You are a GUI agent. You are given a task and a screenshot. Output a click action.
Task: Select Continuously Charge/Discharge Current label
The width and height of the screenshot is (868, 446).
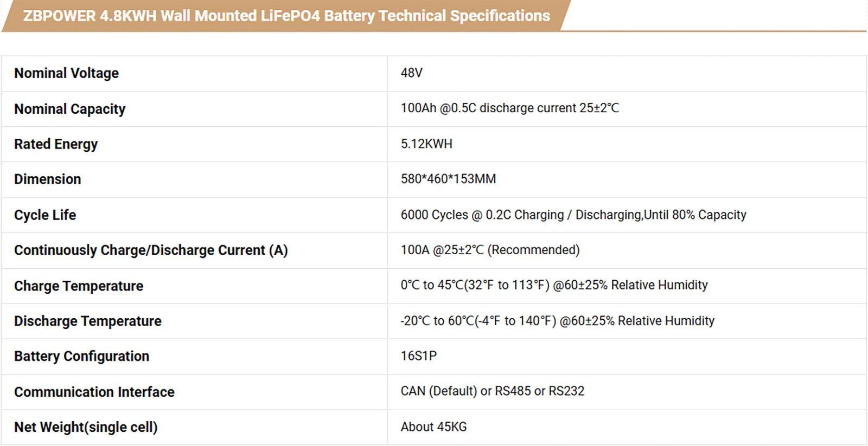151,250
